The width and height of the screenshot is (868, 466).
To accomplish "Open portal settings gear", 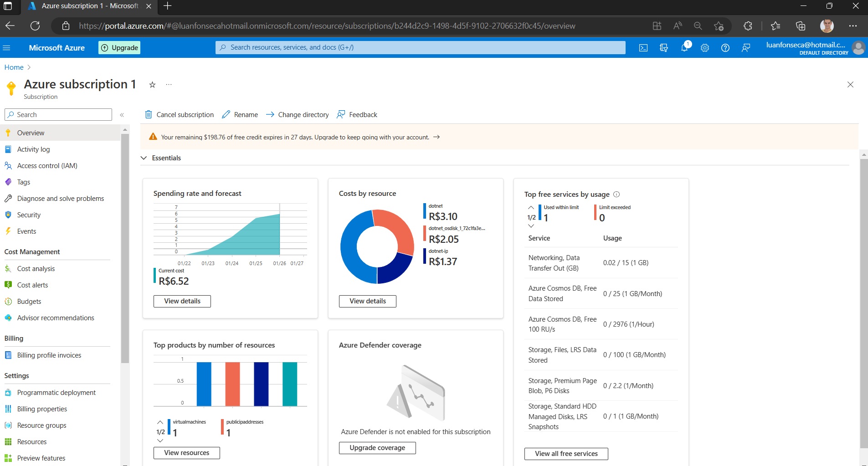I will (705, 48).
